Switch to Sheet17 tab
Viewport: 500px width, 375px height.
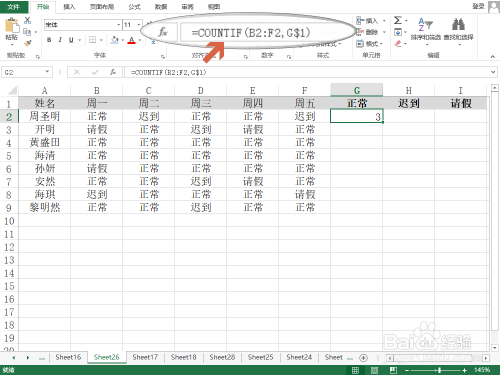(145, 357)
